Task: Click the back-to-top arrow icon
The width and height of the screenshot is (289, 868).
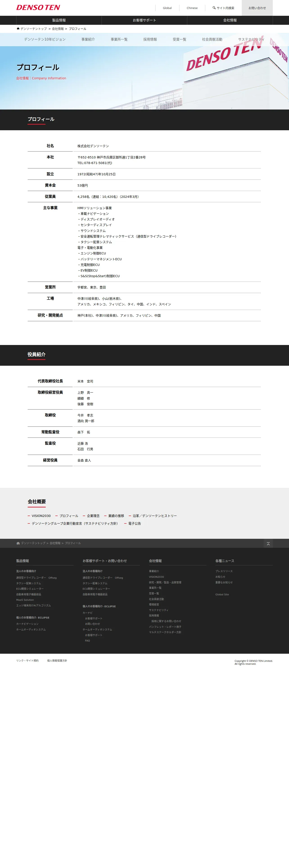Action: [x=268, y=544]
